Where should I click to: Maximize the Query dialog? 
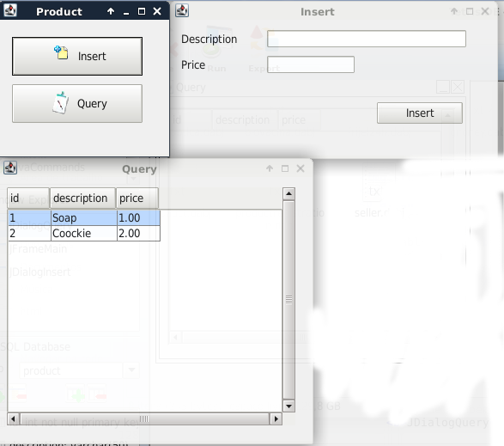[x=285, y=168]
